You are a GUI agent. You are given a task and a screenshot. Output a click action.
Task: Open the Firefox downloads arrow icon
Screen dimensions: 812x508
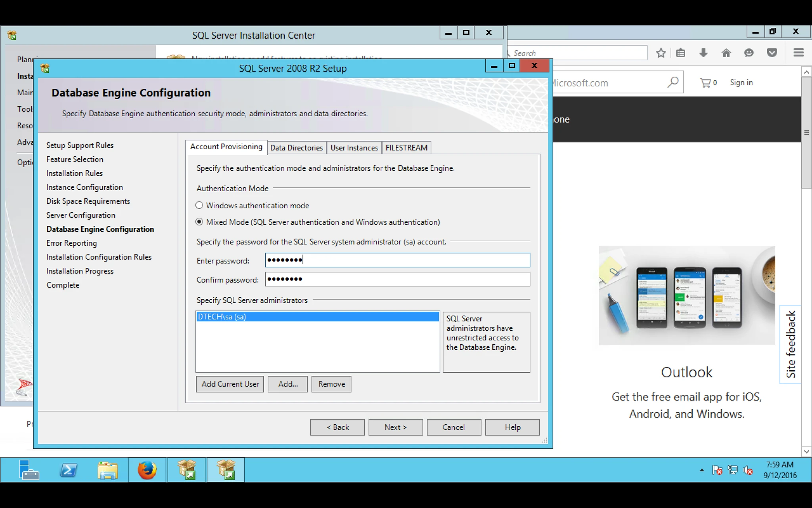point(703,53)
